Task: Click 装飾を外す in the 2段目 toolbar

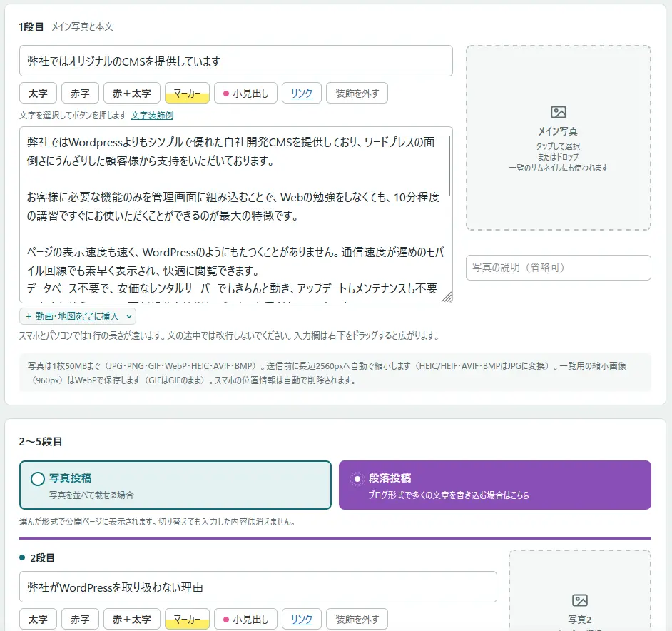Action: click(357, 619)
